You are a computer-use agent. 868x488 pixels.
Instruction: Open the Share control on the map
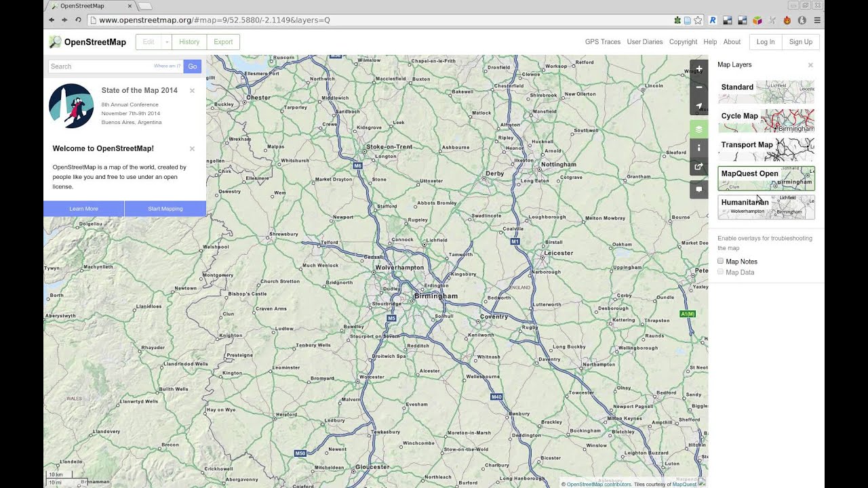[699, 166]
